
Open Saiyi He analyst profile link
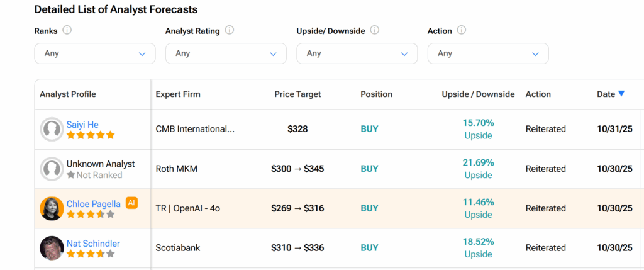82,125
